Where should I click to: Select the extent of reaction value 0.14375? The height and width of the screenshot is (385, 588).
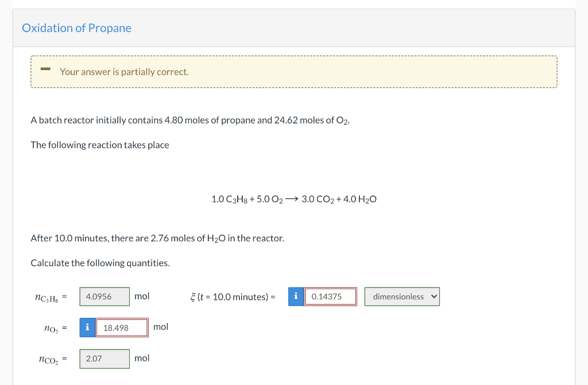[x=331, y=297]
